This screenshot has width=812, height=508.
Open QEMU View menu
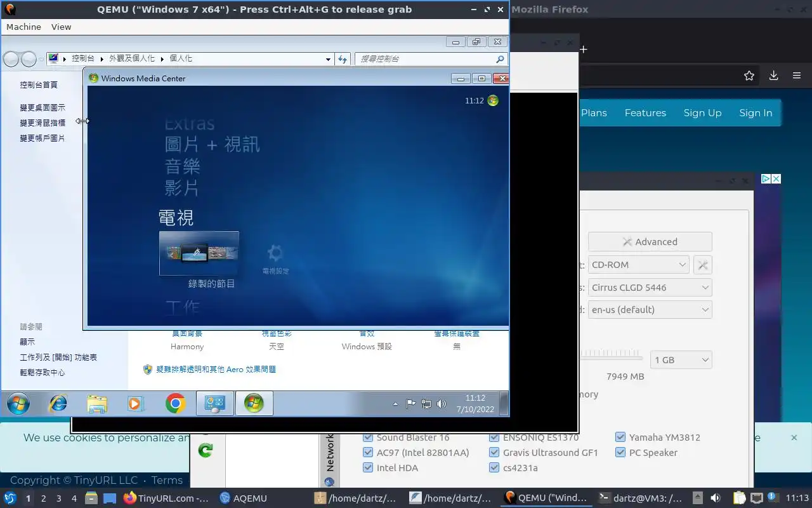pos(62,27)
